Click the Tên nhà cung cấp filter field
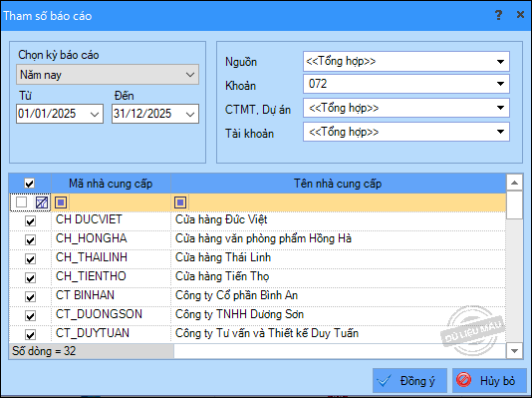This screenshot has height=398, width=532. tap(346, 202)
